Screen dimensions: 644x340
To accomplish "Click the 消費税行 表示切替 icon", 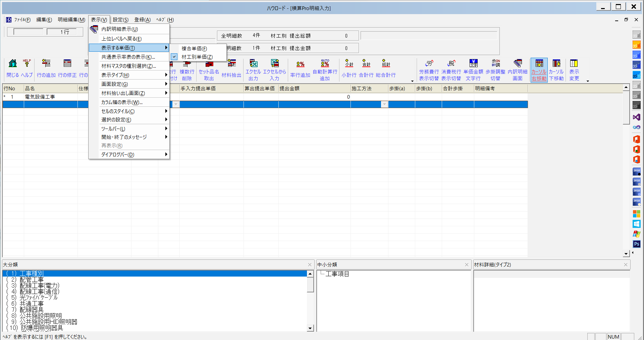I will [x=451, y=64].
